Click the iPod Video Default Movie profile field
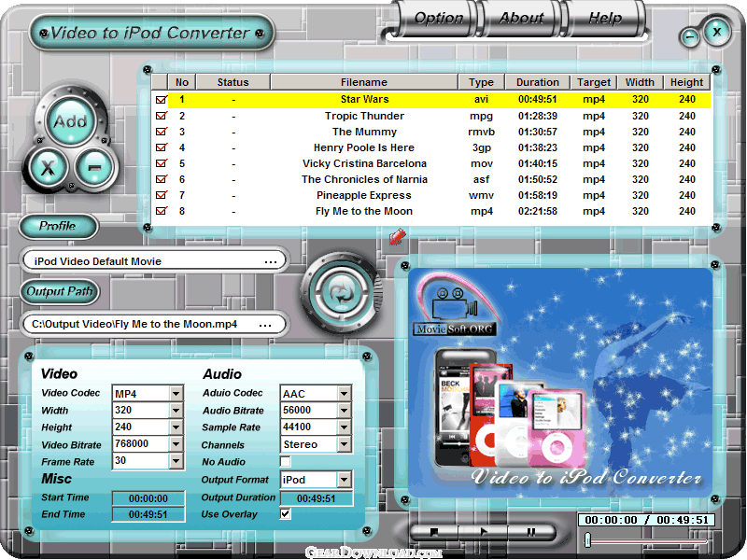747x560 pixels. click(x=153, y=261)
